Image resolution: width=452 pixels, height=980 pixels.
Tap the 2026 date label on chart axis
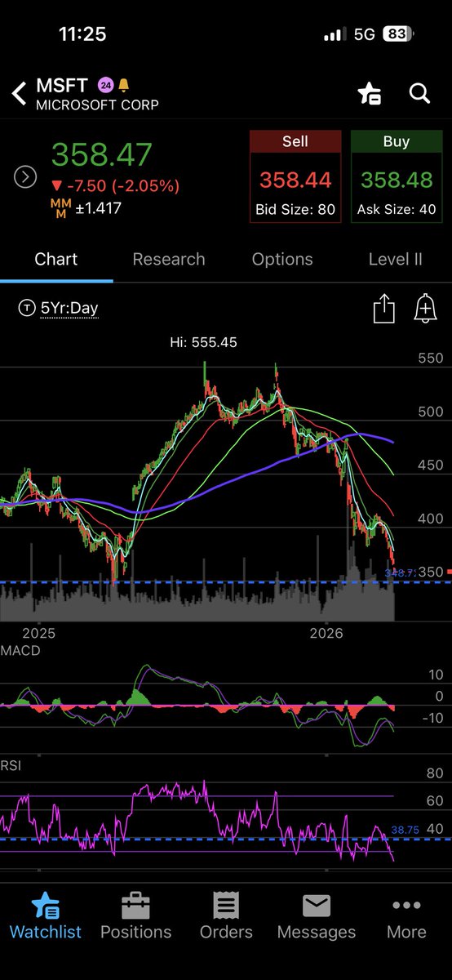click(326, 633)
